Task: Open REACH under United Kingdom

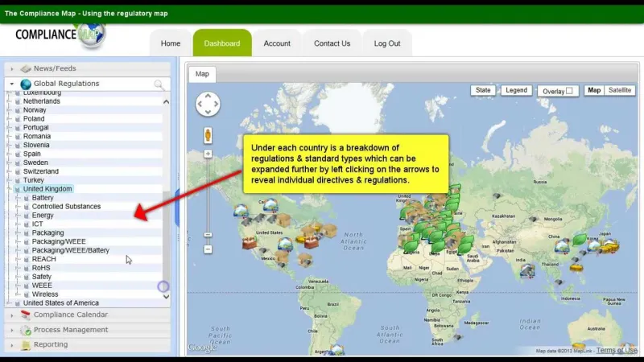Action: point(44,259)
